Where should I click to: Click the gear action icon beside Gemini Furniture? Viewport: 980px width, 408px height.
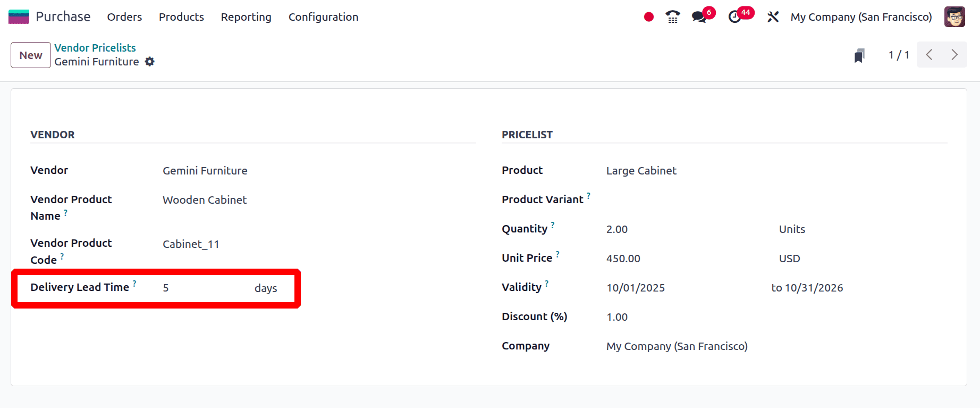pos(149,62)
